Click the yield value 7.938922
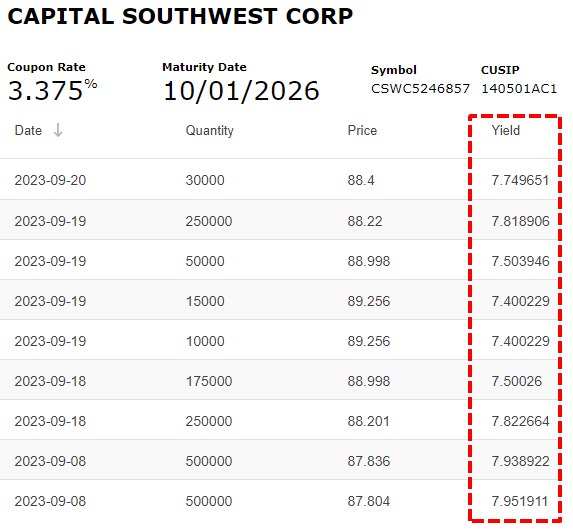Screen dimensions: 573x531 coord(520,461)
